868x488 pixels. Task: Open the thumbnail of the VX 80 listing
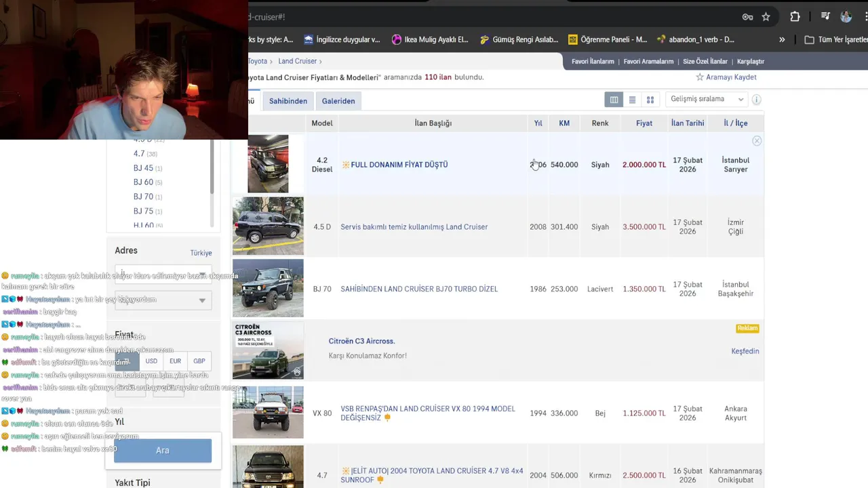(268, 412)
